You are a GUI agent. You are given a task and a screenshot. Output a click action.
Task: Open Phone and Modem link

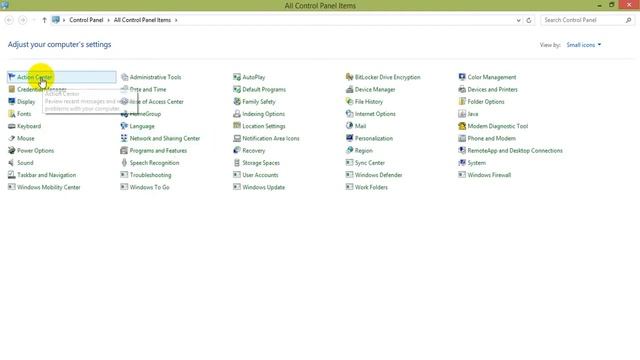coord(491,138)
